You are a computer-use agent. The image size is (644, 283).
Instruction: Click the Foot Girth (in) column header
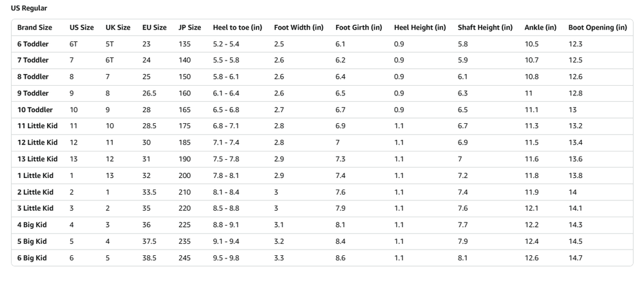(x=359, y=28)
